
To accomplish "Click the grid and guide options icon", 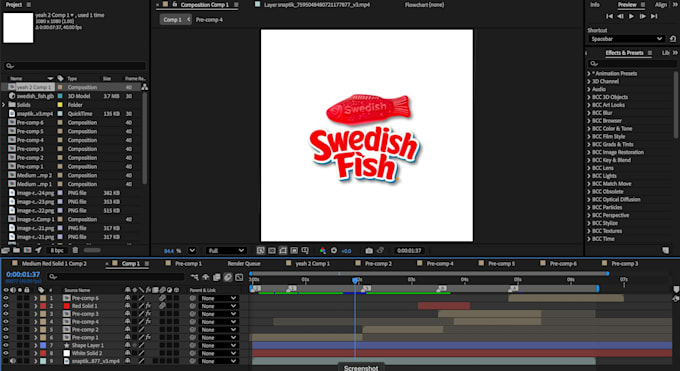I will (305, 250).
